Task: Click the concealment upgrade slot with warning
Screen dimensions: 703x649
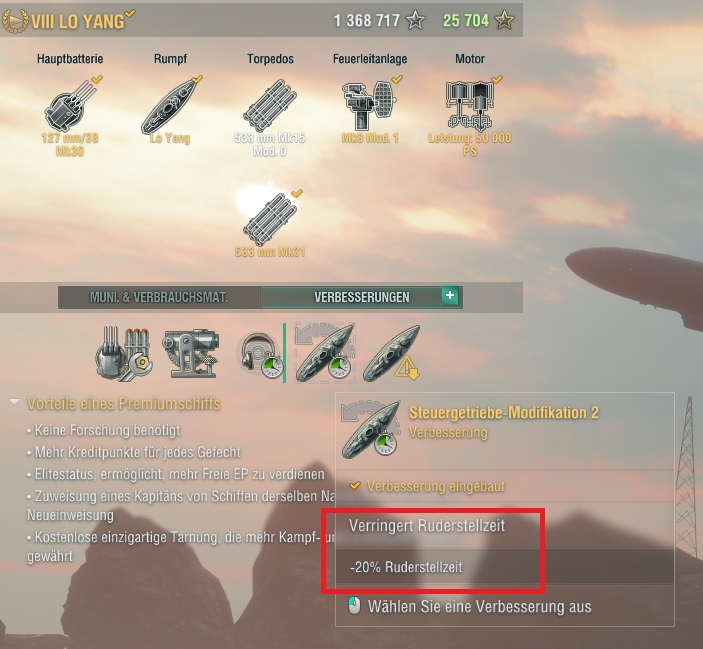Action: click(x=391, y=354)
